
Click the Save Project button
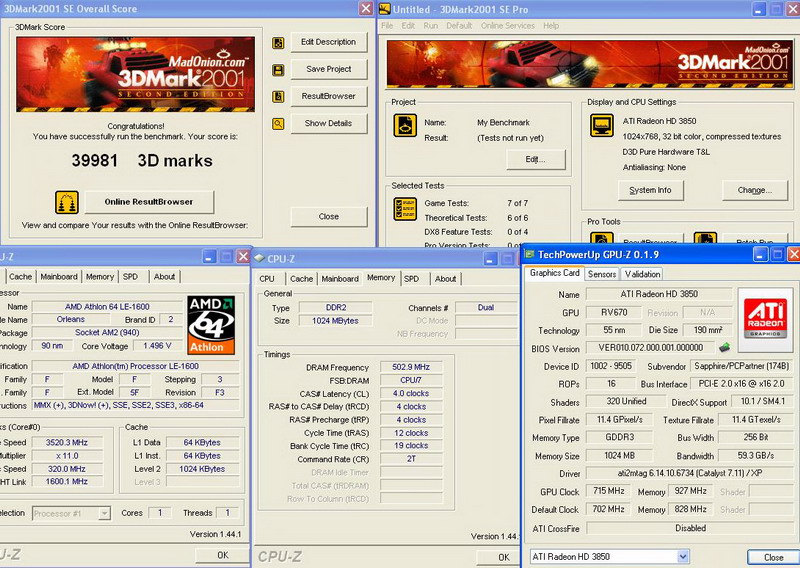(329, 69)
